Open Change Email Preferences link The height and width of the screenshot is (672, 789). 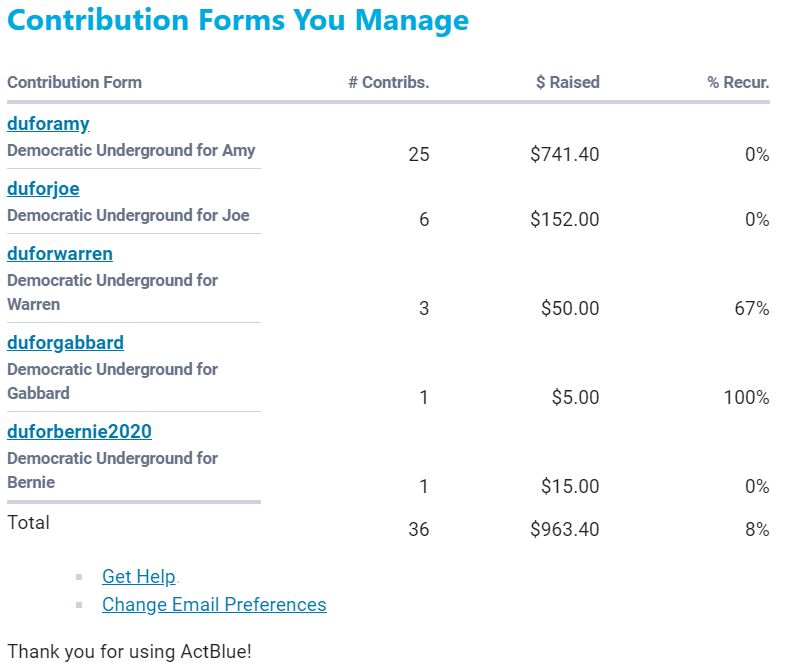[x=214, y=605]
